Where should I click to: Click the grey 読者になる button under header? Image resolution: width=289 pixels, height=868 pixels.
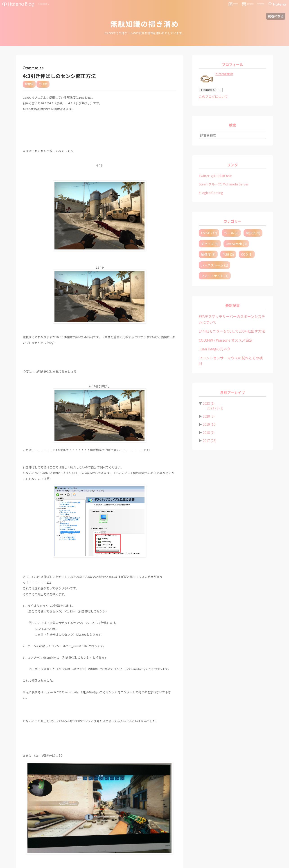tap(275, 16)
